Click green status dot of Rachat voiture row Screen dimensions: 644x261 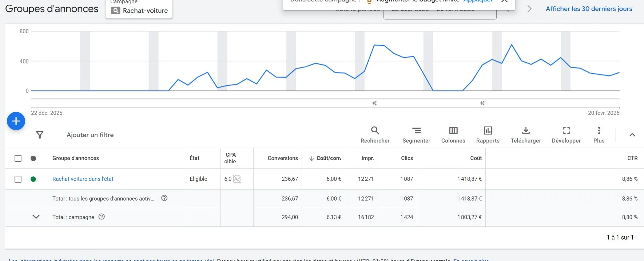tap(33, 179)
